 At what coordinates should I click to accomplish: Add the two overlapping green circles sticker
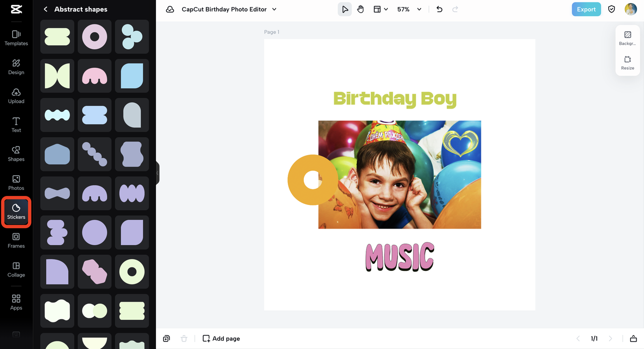pyautogui.click(x=95, y=311)
